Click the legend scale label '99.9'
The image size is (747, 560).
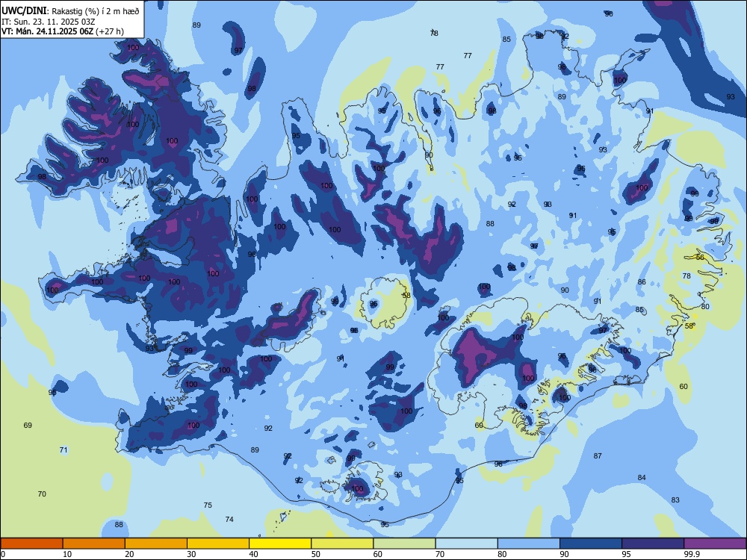pyautogui.click(x=691, y=554)
